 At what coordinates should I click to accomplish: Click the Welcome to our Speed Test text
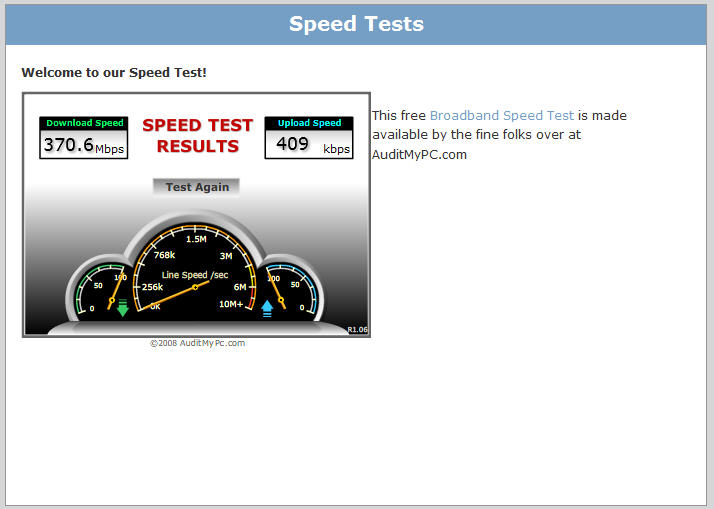[x=114, y=73]
